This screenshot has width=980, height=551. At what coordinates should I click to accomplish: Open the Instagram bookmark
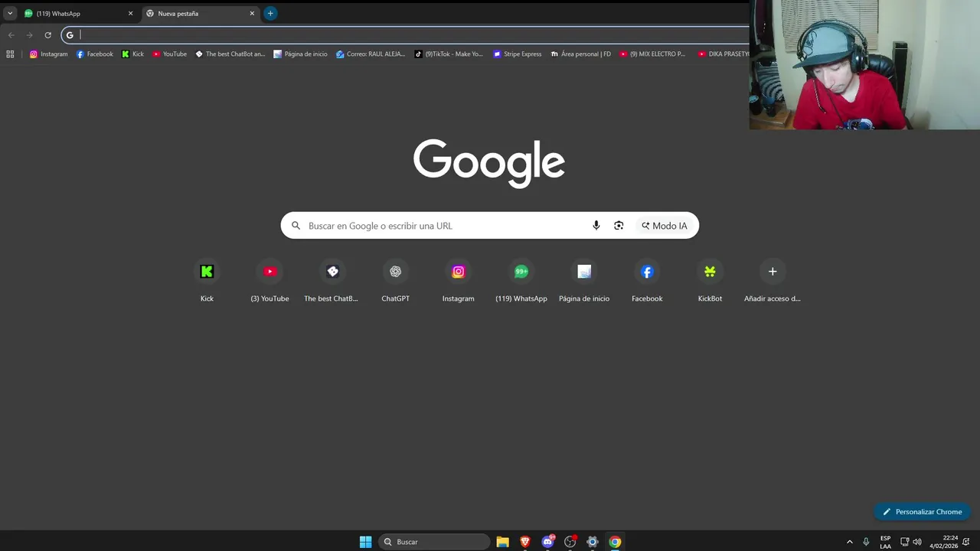49,54
